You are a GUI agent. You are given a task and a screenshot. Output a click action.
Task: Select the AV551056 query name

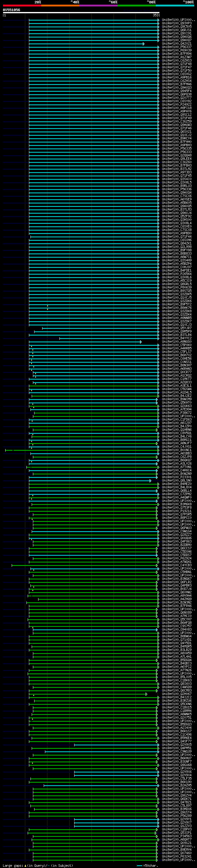(11, 10)
